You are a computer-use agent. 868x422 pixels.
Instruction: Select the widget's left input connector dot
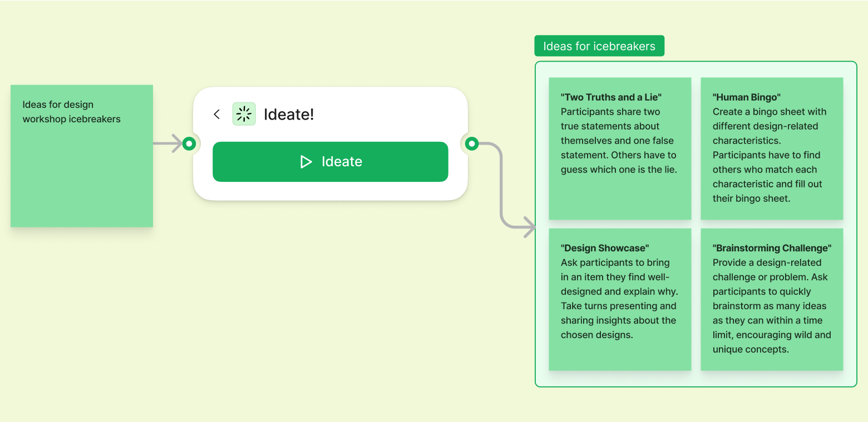point(189,144)
